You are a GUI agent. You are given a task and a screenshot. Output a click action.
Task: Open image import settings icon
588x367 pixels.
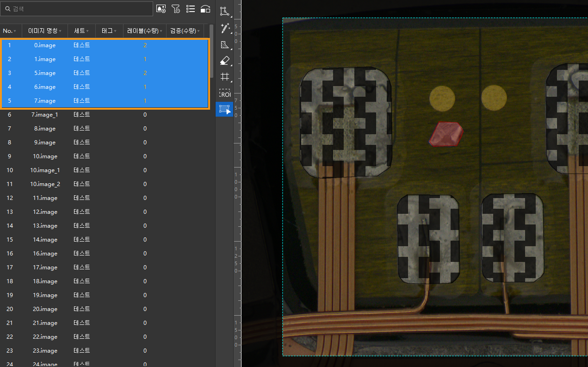coord(161,9)
